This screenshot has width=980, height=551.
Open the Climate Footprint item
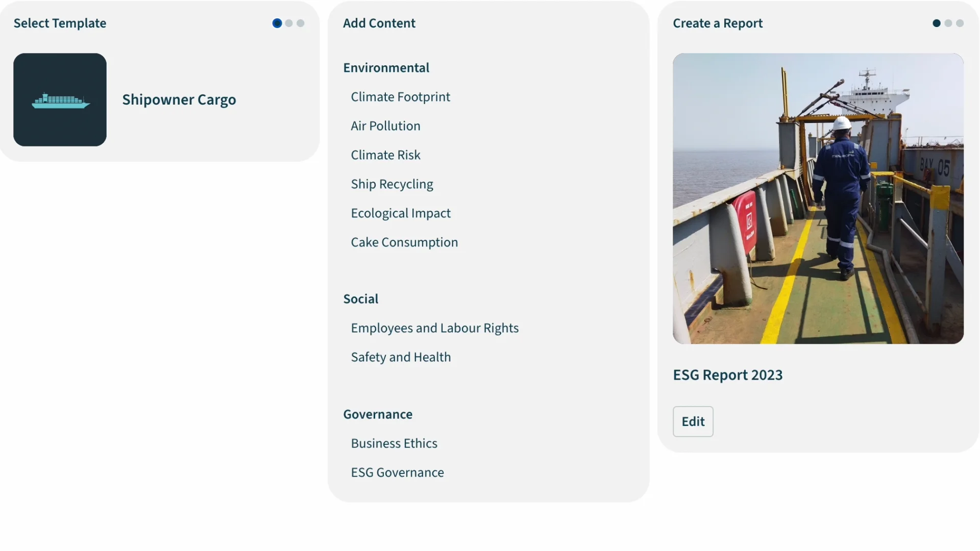(x=400, y=97)
